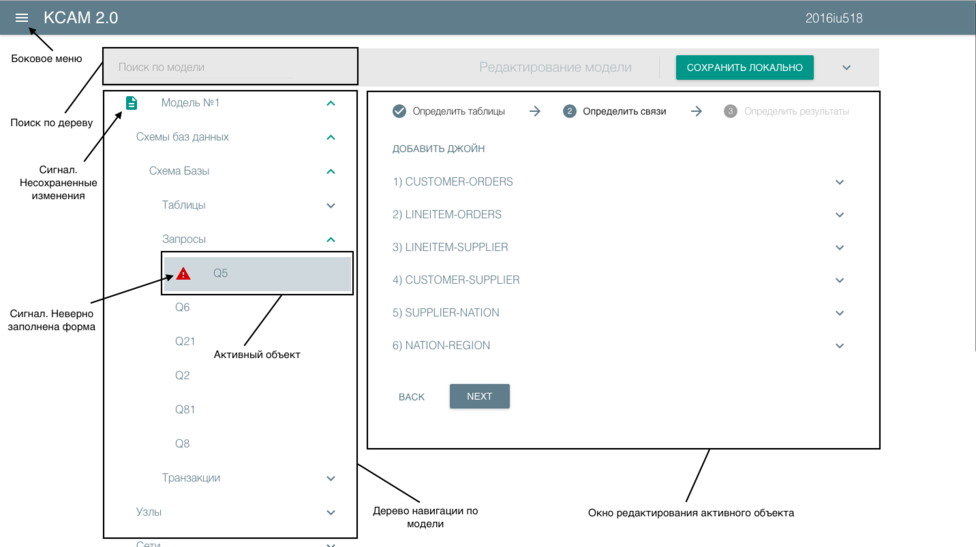Click the Схемы баз данных label

(182, 137)
